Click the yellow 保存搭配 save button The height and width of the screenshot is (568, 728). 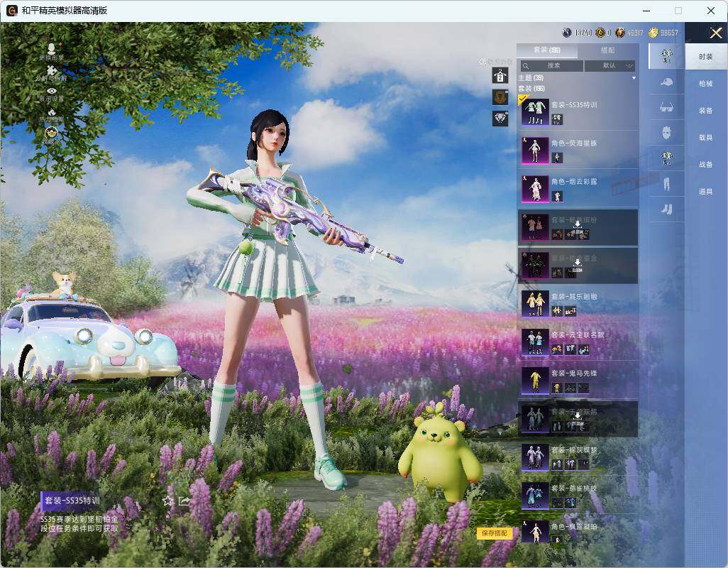pyautogui.click(x=494, y=533)
